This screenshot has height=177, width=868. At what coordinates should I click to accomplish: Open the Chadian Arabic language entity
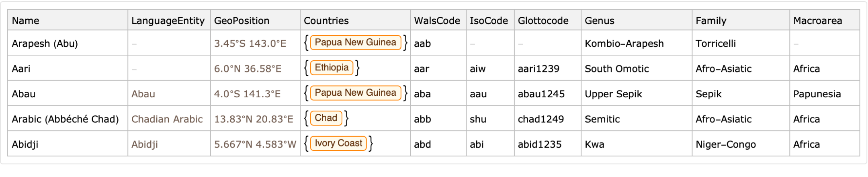167,119
